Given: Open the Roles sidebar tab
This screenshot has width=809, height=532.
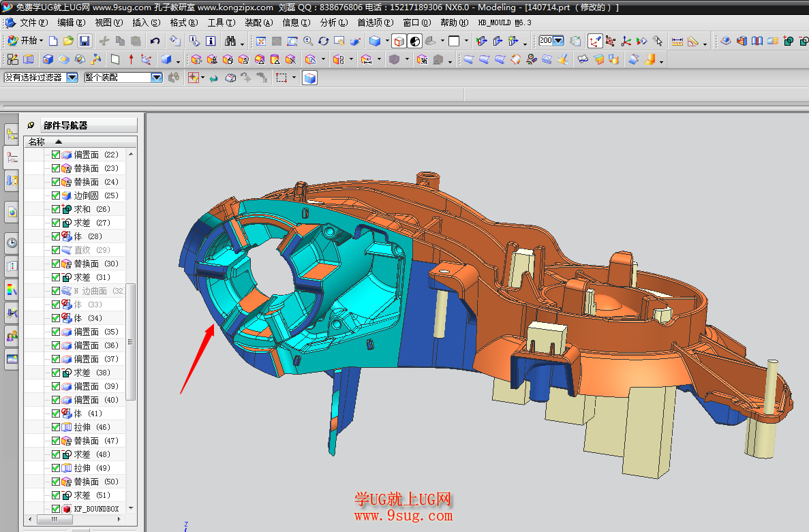Looking at the screenshot, I should [x=12, y=336].
